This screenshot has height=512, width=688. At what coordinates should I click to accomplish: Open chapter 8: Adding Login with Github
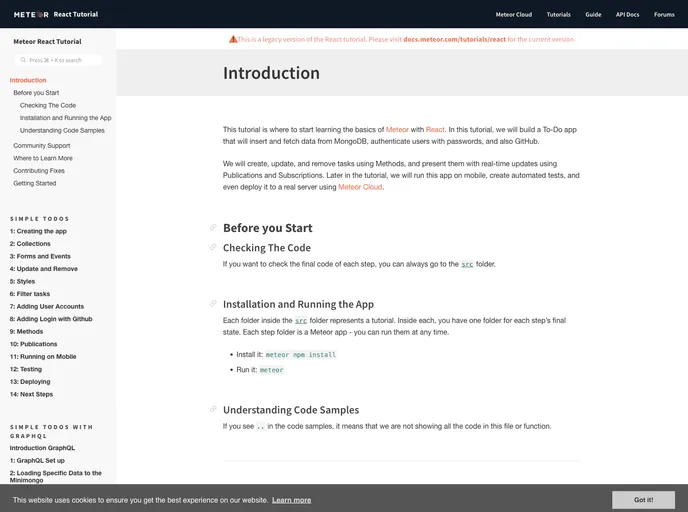(51, 319)
